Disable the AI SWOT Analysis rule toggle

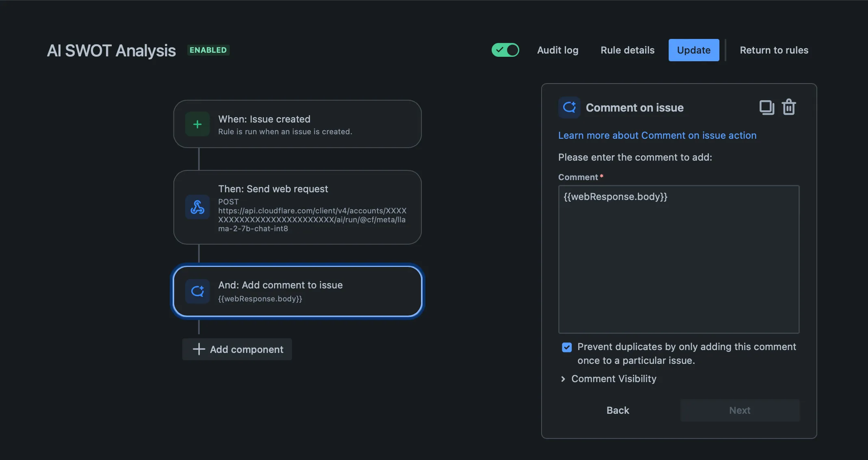coord(505,50)
